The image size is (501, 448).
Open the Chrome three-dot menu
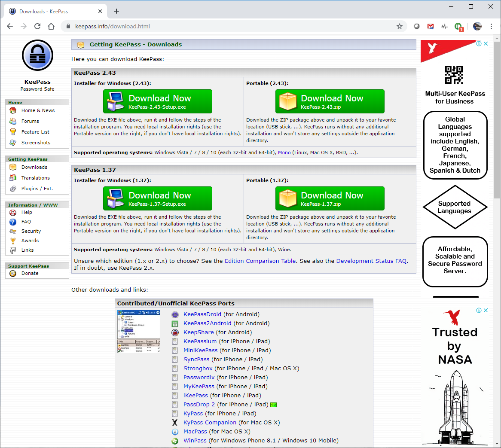coord(491,26)
